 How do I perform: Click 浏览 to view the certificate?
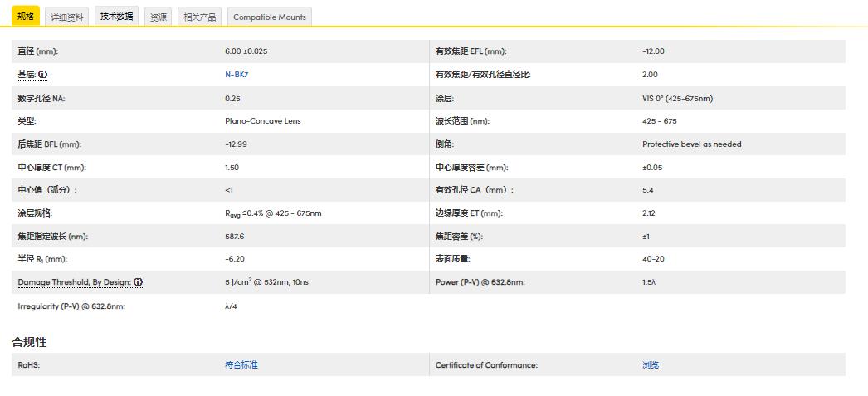tap(651, 365)
